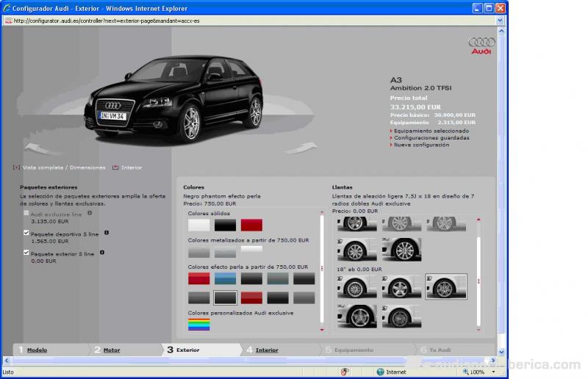Click down arrow of color list scroller
This screenshot has width=588, height=379.
[x=322, y=330]
